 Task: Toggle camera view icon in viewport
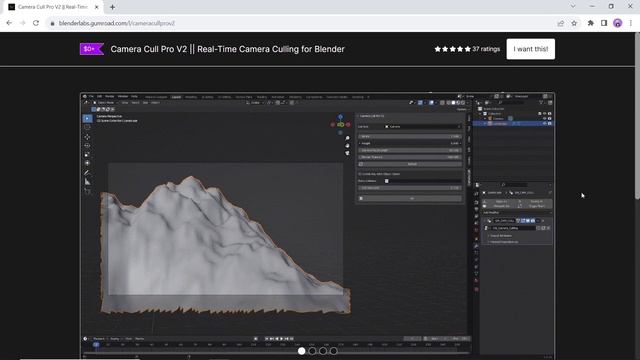pos(347,153)
